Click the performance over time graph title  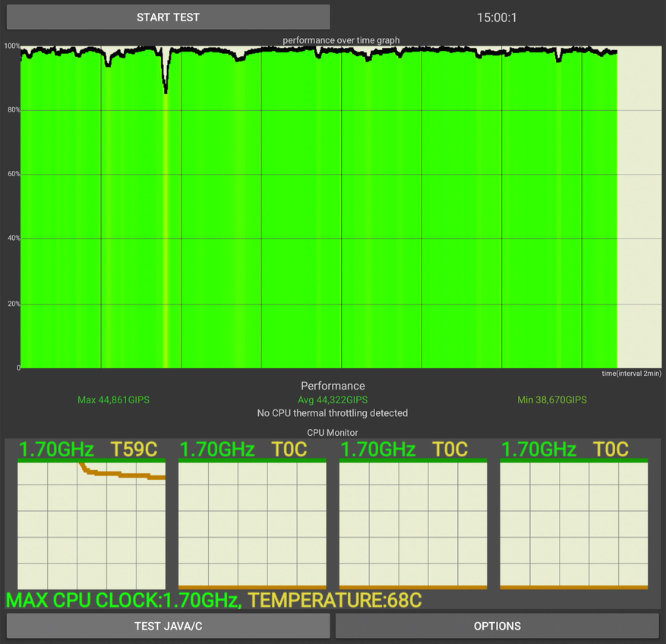coord(341,40)
